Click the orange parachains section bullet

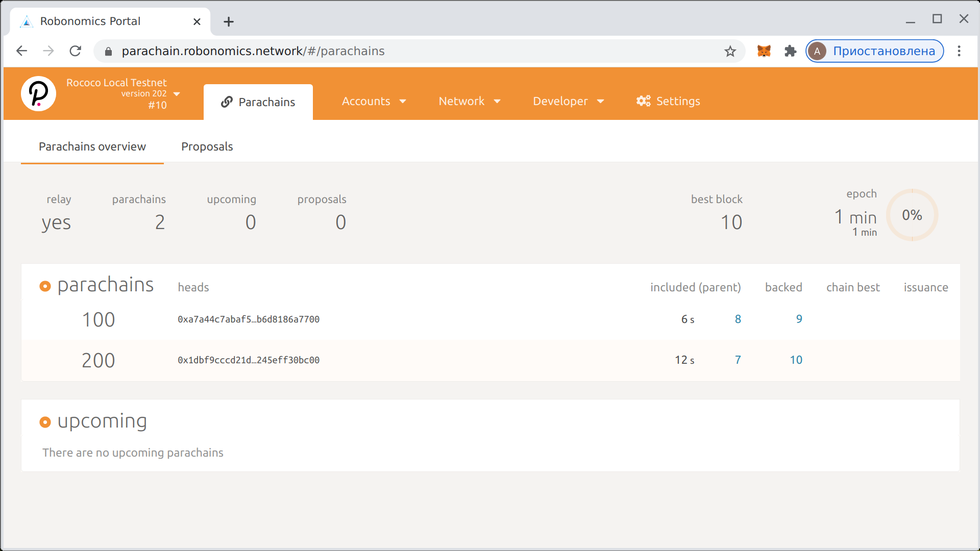pos(45,286)
